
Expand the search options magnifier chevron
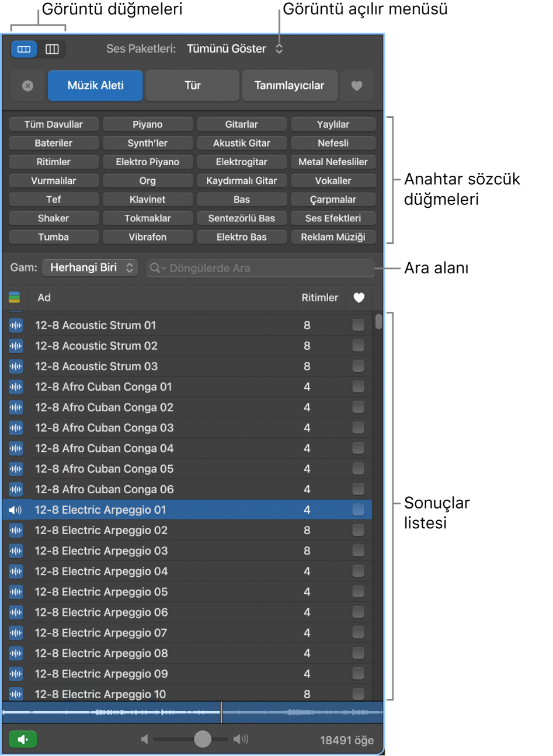click(158, 269)
